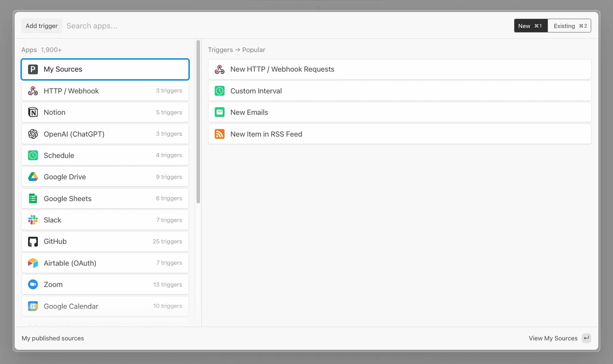The image size is (613, 364).
Task: Click the 4 triggers count on Schedule
Action: (169, 155)
